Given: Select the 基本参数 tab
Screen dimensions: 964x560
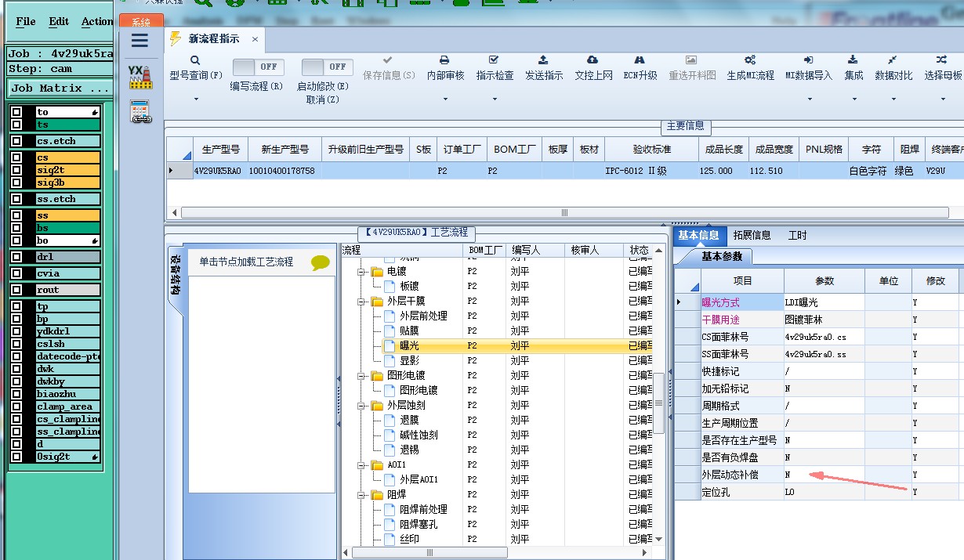Looking at the screenshot, I should [x=720, y=256].
